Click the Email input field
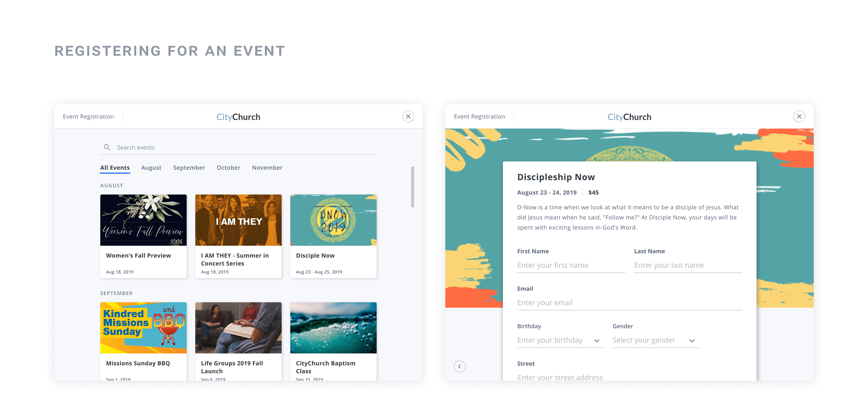Viewport: 868px width, 397px height. point(629,303)
